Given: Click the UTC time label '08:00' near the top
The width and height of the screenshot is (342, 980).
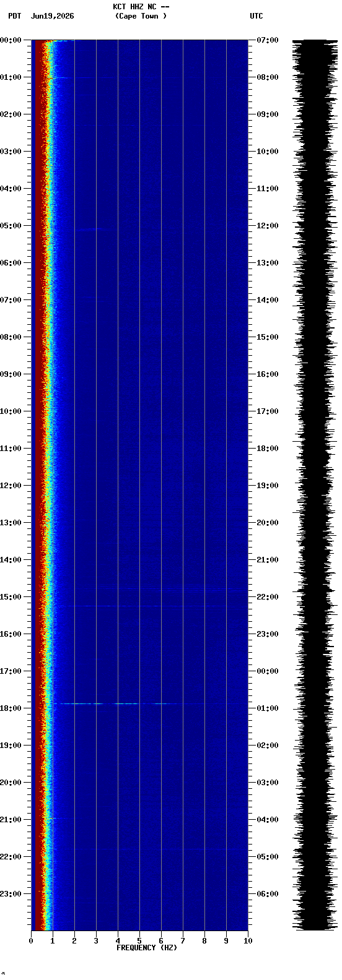Looking at the screenshot, I should click(x=267, y=77).
